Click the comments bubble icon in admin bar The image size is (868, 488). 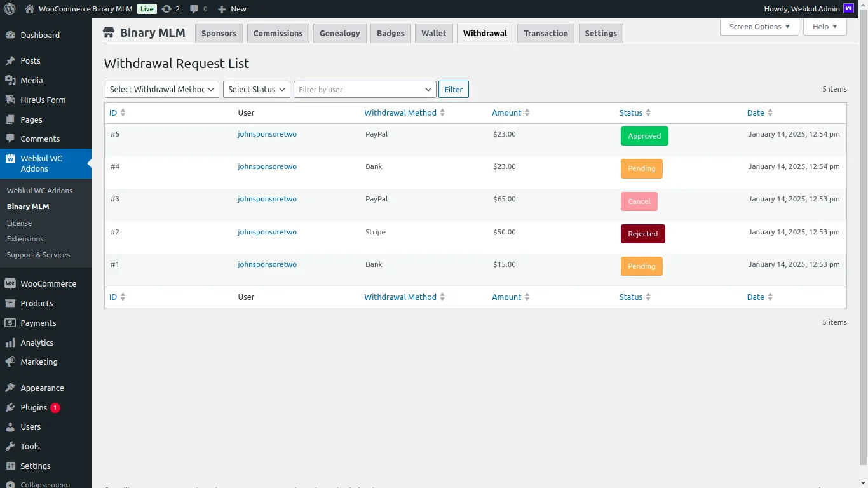pos(194,9)
